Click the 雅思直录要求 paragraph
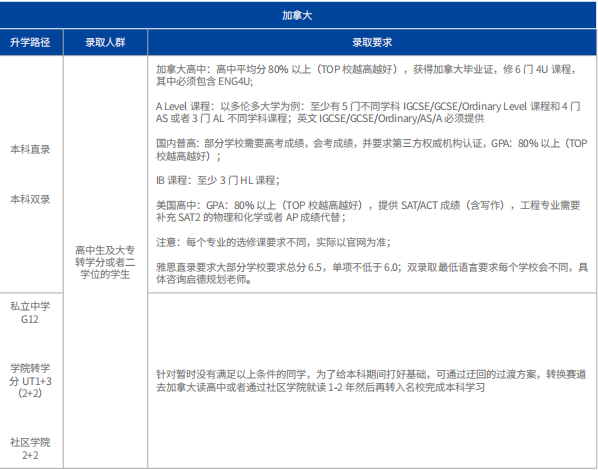The width and height of the screenshot is (598, 470). point(372,273)
